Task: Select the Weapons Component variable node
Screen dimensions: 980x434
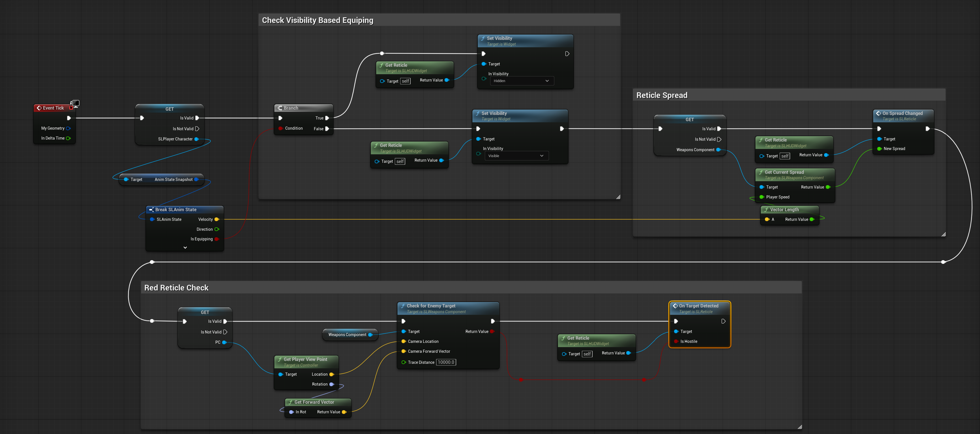Action: pos(350,335)
